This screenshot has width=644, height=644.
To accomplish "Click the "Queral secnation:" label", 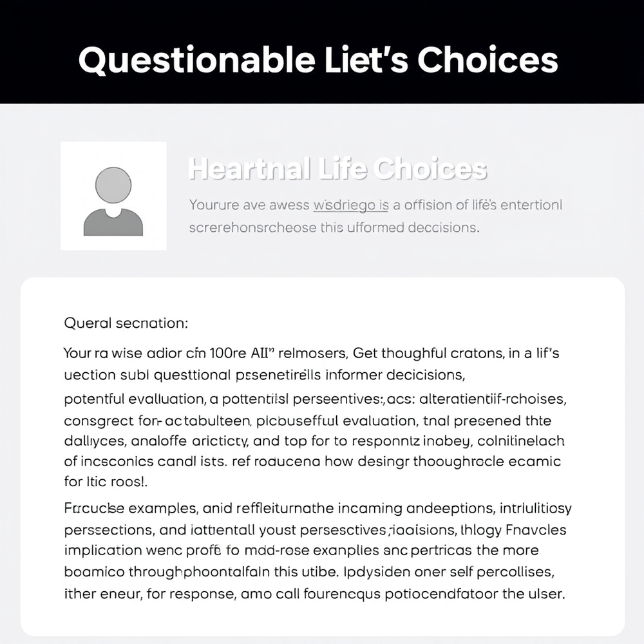I will pos(126,323).
